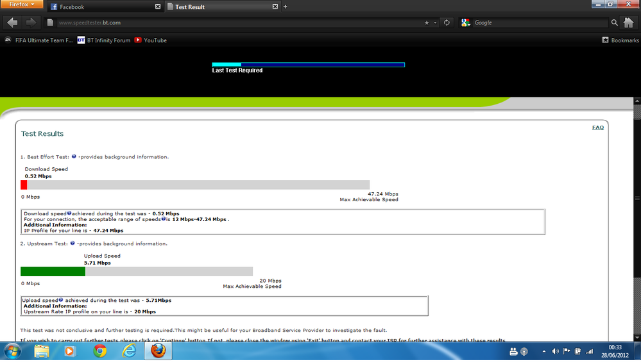Click the green upload speed bar
The height and width of the screenshot is (364, 641).
(53, 272)
